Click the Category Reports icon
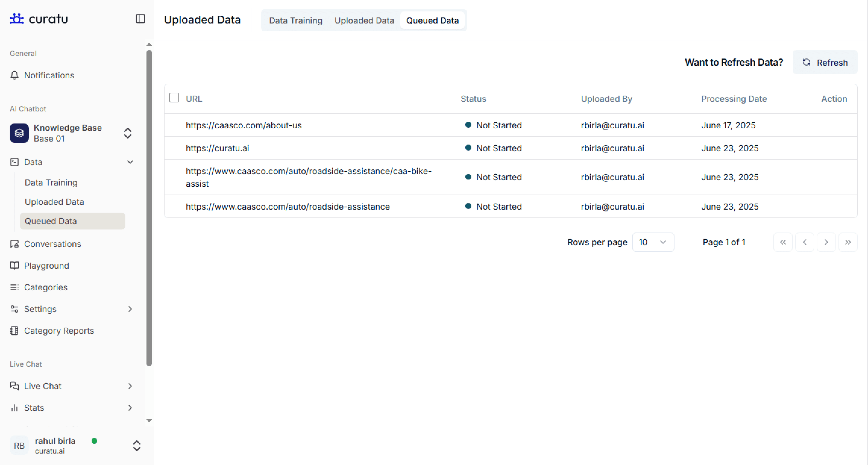Image resolution: width=868 pixels, height=465 pixels. (x=14, y=331)
